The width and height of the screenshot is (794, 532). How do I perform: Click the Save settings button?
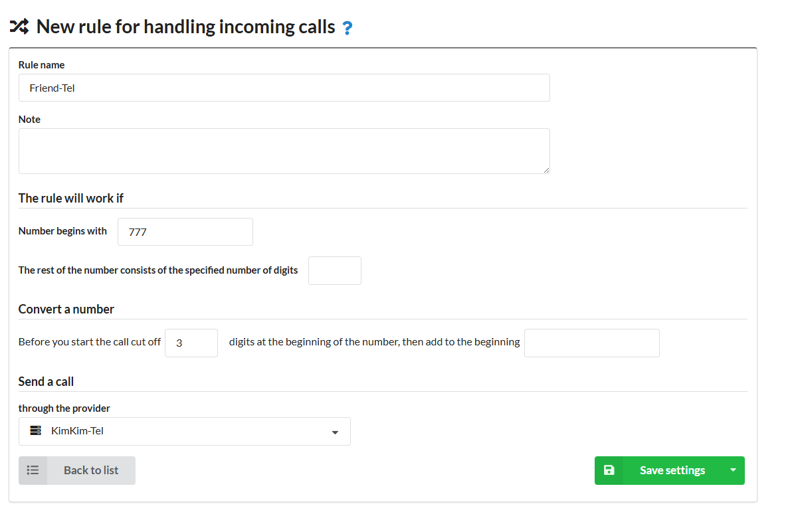pos(670,470)
